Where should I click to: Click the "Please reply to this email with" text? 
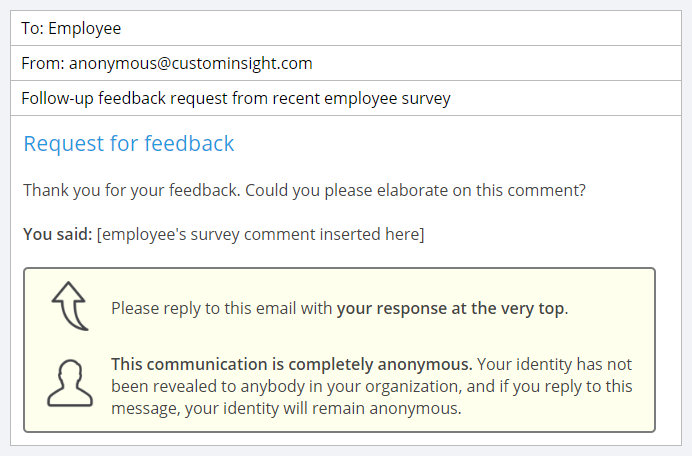pos(222,308)
